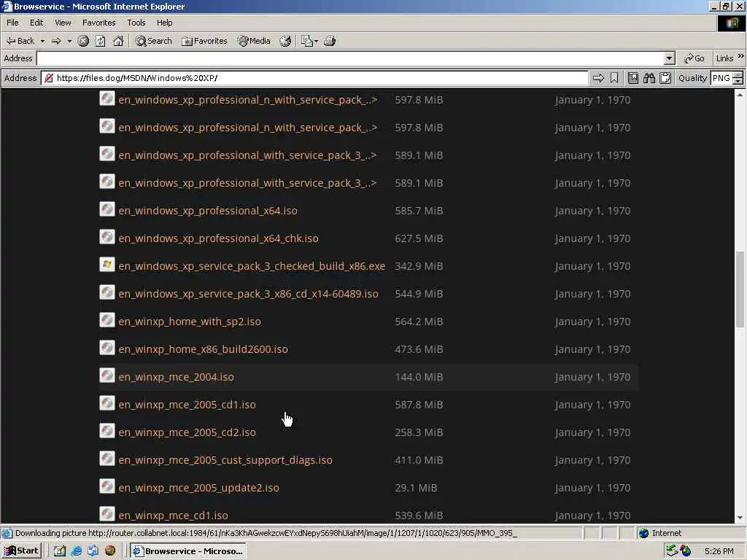Screen dimensions: 747x560
Task: Go to the Home page icon
Action: click(118, 41)
